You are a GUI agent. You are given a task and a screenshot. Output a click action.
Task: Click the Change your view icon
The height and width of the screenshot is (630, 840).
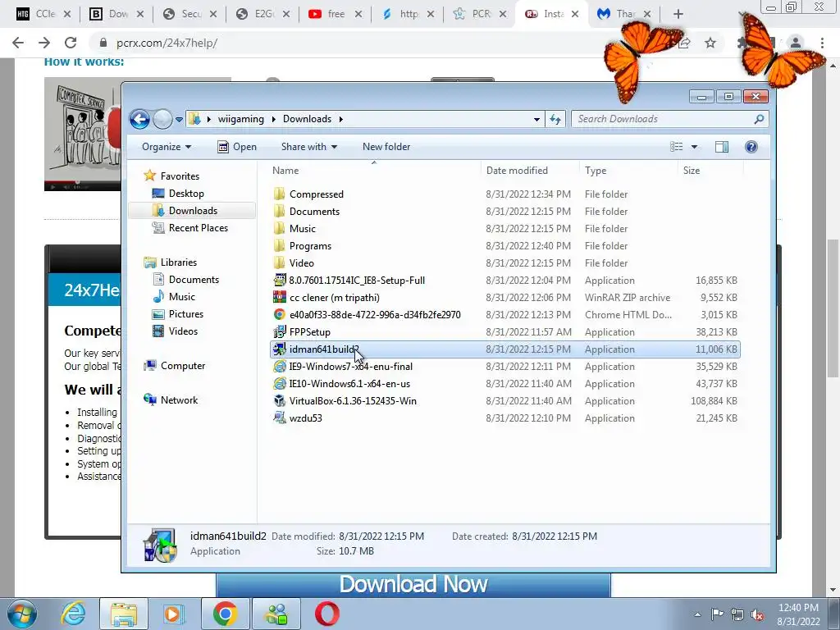pyautogui.click(x=677, y=147)
